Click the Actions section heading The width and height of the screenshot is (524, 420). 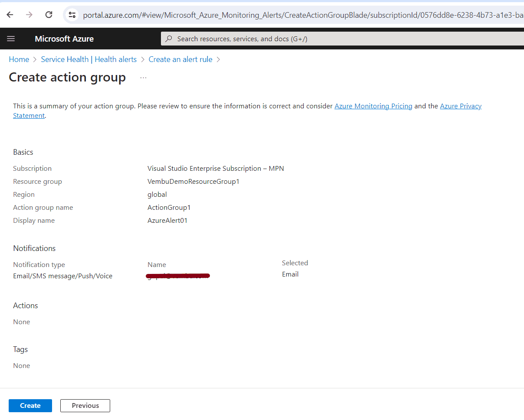click(26, 306)
